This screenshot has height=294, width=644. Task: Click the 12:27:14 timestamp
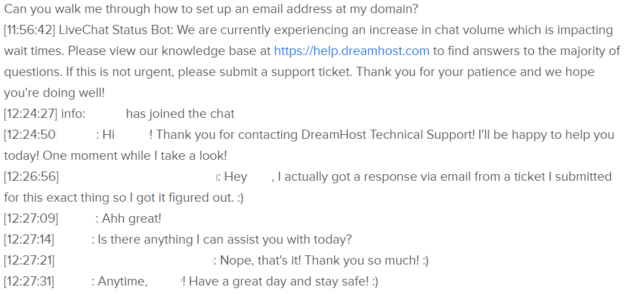click(29, 240)
